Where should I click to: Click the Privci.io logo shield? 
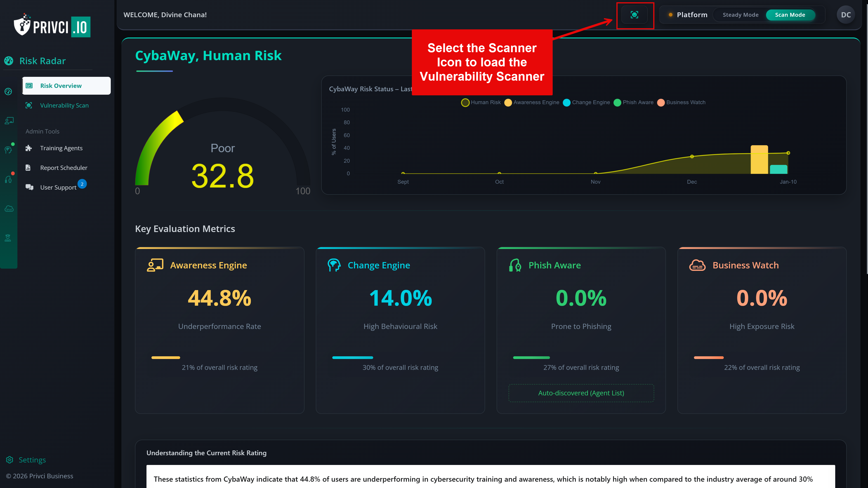tap(22, 26)
